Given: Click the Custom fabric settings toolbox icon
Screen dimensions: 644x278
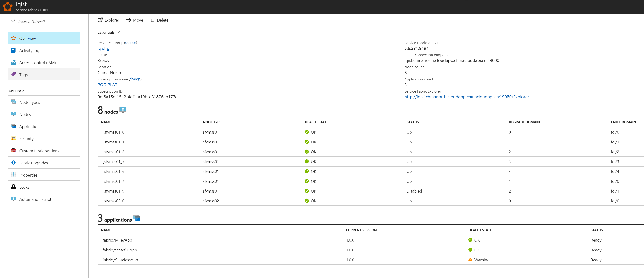Looking at the screenshot, I should (13, 151).
